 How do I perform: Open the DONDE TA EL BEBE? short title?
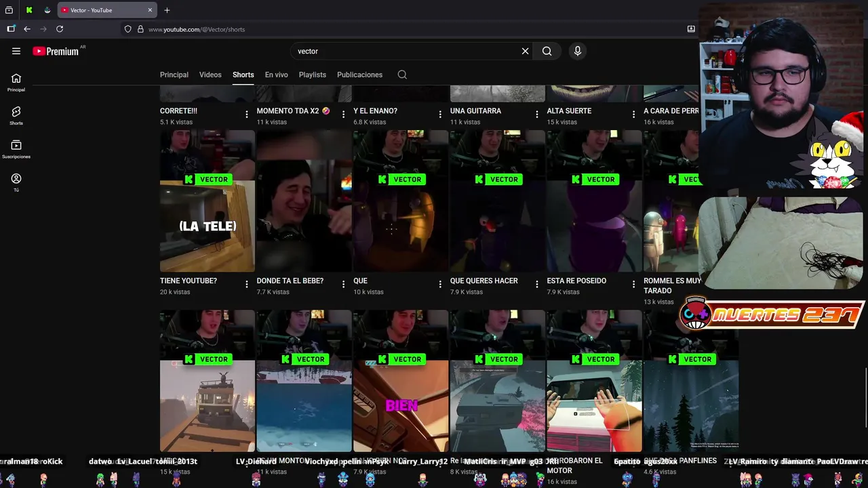[290, 281]
